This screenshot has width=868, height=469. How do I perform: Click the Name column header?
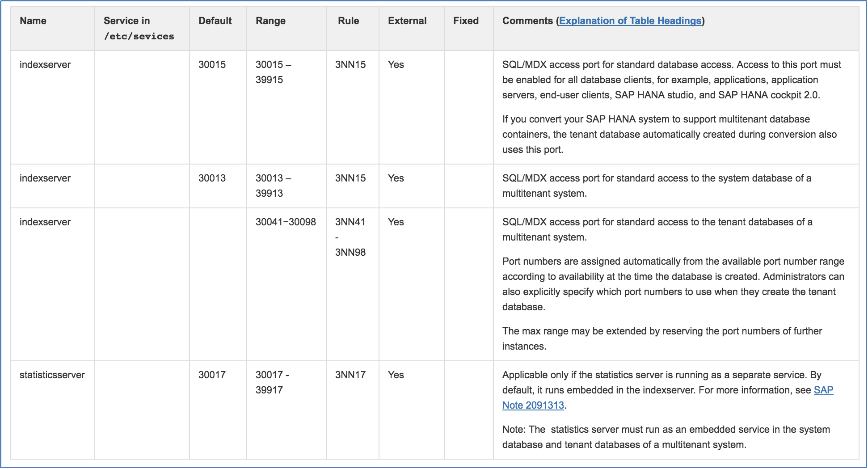(33, 21)
